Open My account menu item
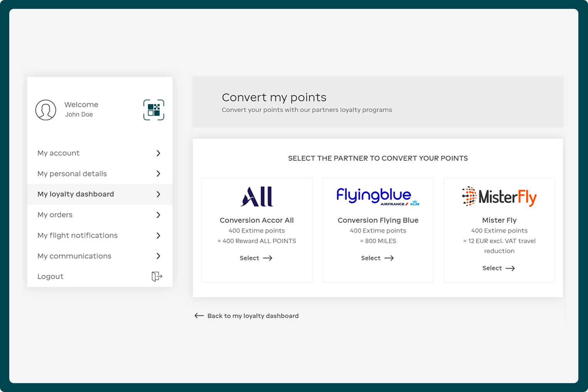 click(100, 153)
